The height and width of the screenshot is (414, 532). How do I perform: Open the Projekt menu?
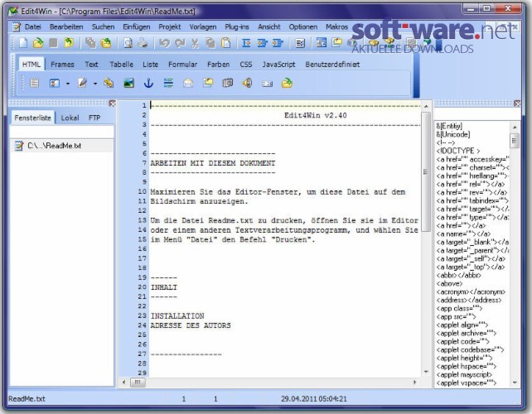170,26
